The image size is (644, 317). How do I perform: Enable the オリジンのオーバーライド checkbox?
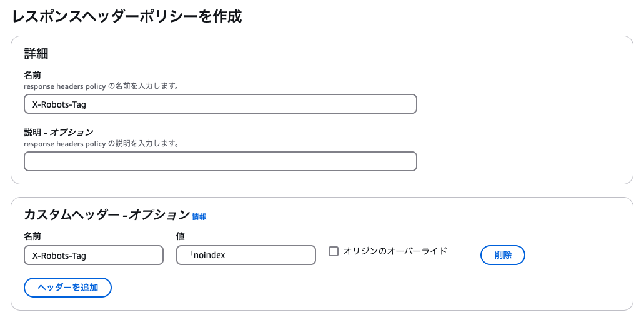[x=334, y=251]
